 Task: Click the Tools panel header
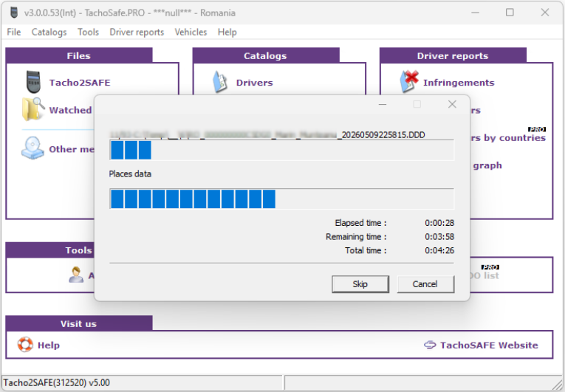50,250
